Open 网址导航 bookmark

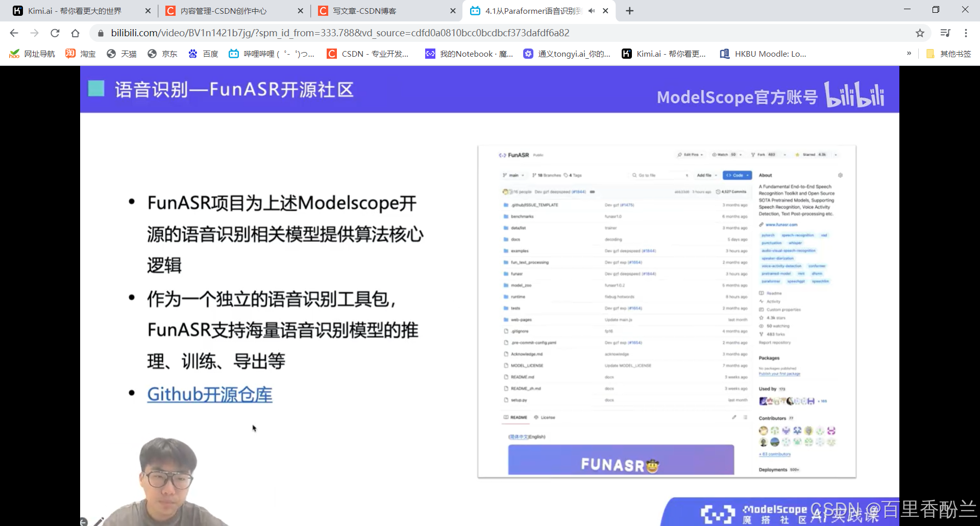tap(32, 54)
